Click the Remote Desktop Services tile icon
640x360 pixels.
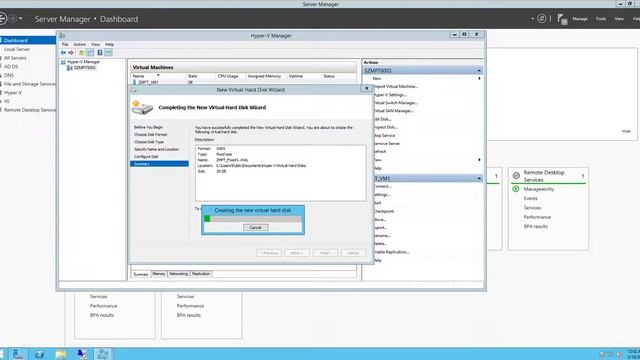click(516, 176)
